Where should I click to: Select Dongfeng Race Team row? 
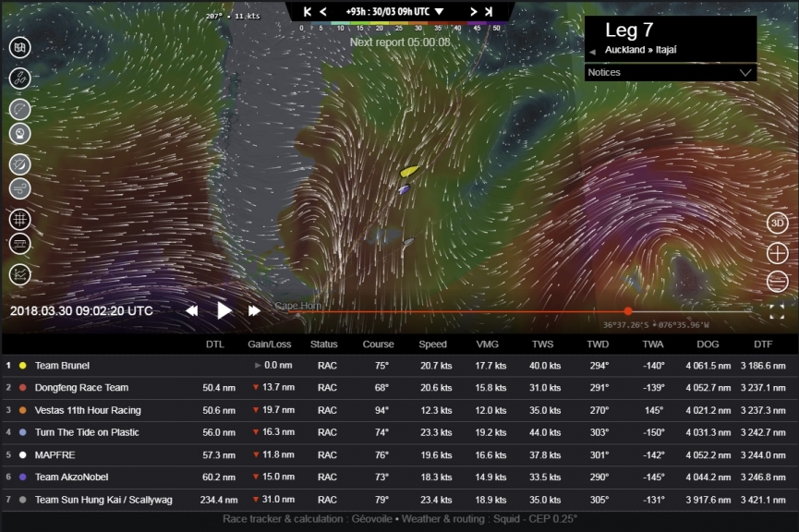(x=399, y=387)
